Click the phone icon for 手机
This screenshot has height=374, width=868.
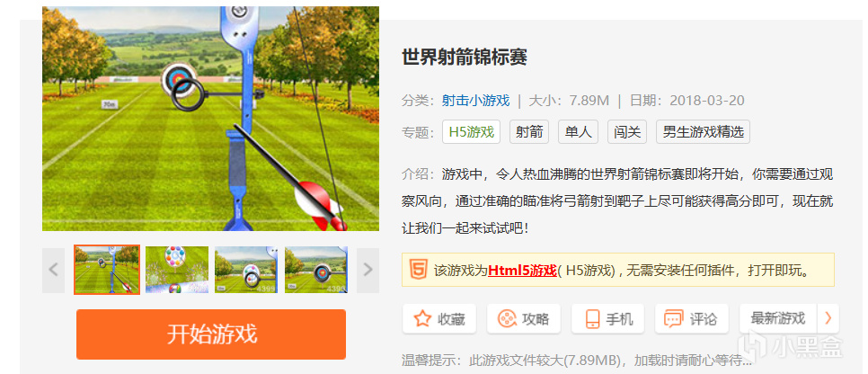(x=592, y=318)
